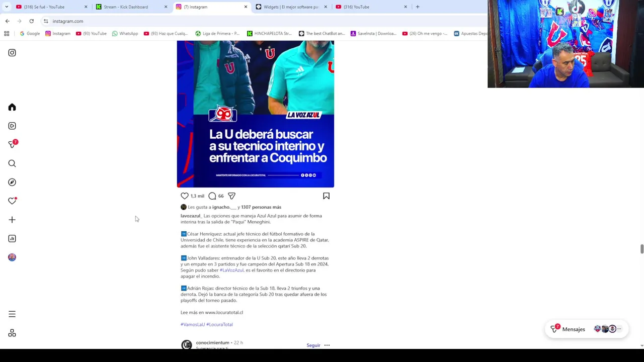Open the Explore compass icon
The height and width of the screenshot is (362, 644).
12,182
